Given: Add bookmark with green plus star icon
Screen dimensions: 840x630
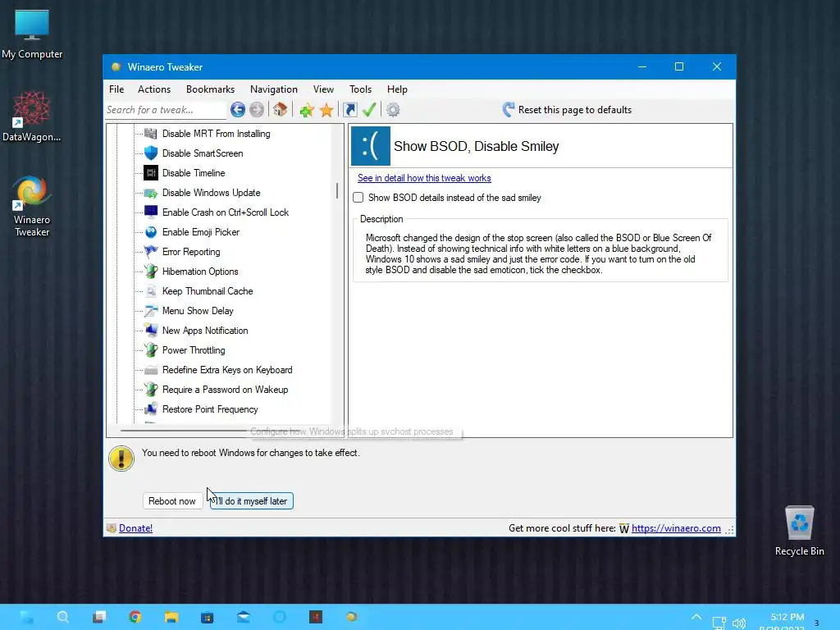Looking at the screenshot, I should pos(307,110).
